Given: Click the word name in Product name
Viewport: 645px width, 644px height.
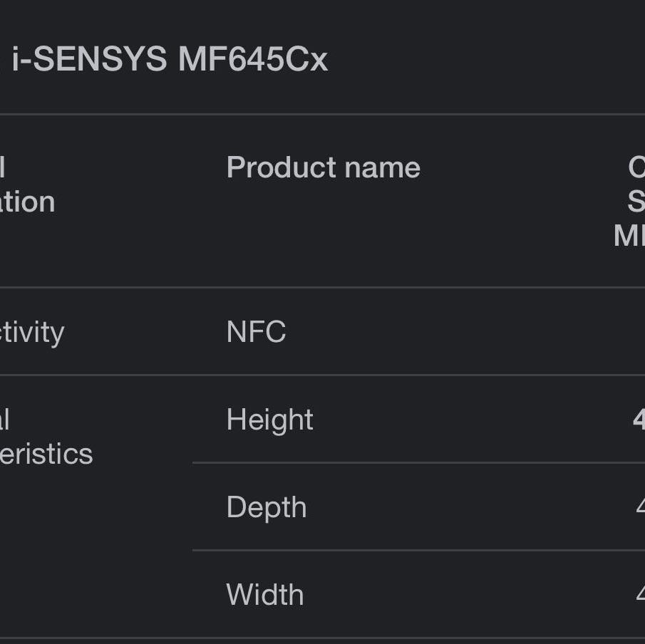Looking at the screenshot, I should pyautogui.click(x=382, y=169).
